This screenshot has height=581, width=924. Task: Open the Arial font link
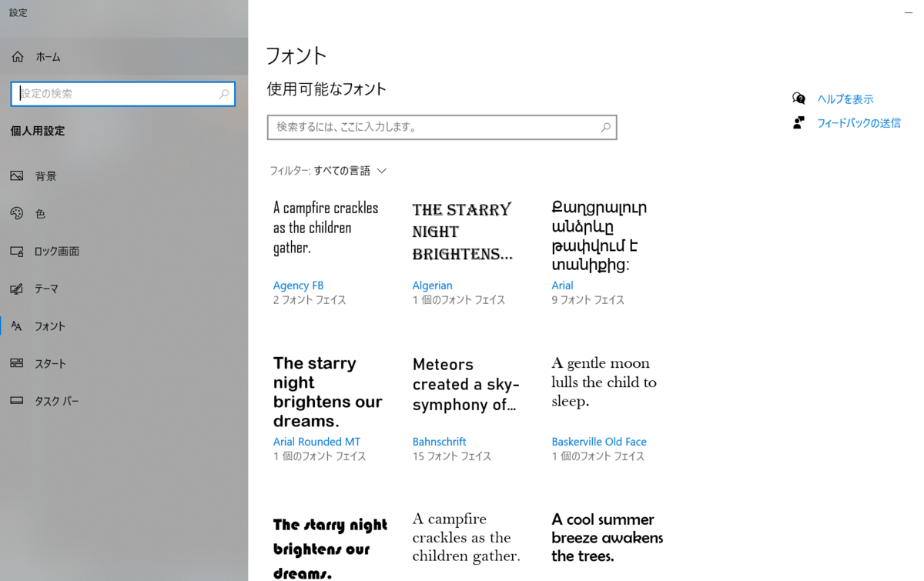click(562, 285)
